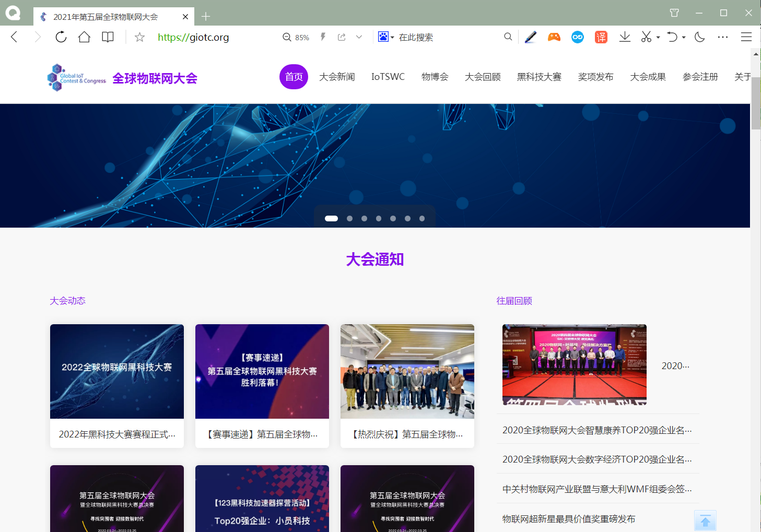Open the reading mode book icon
The width and height of the screenshot is (761, 532).
pyautogui.click(x=108, y=37)
